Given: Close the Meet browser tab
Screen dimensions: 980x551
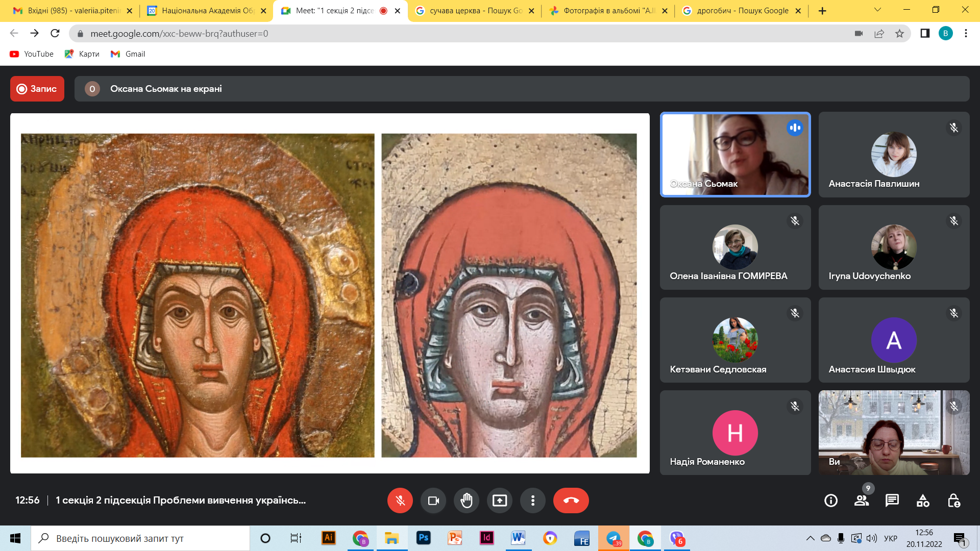Looking at the screenshot, I should tap(398, 11).
